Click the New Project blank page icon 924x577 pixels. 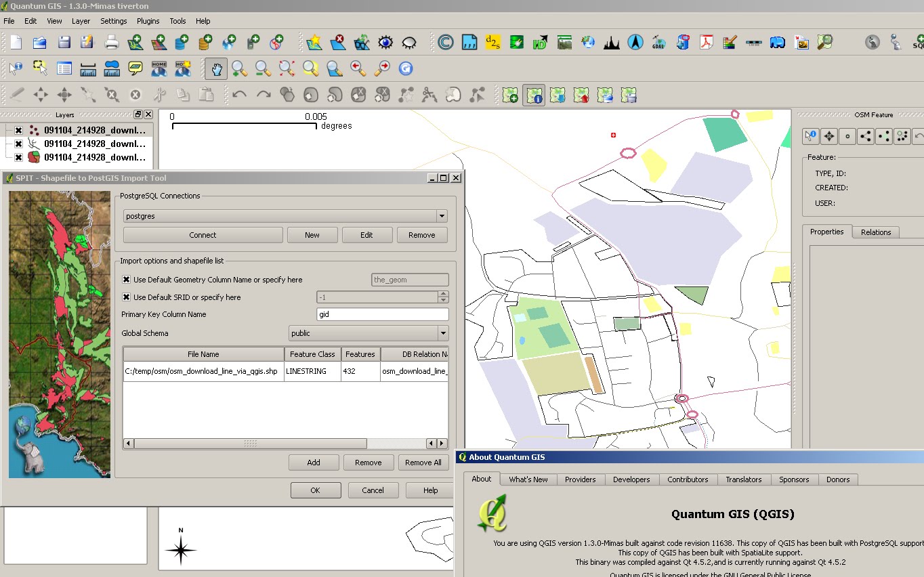16,43
